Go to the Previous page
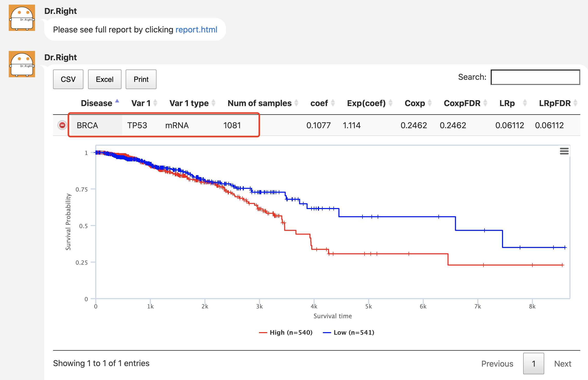The height and width of the screenshot is (380, 588). (497, 364)
